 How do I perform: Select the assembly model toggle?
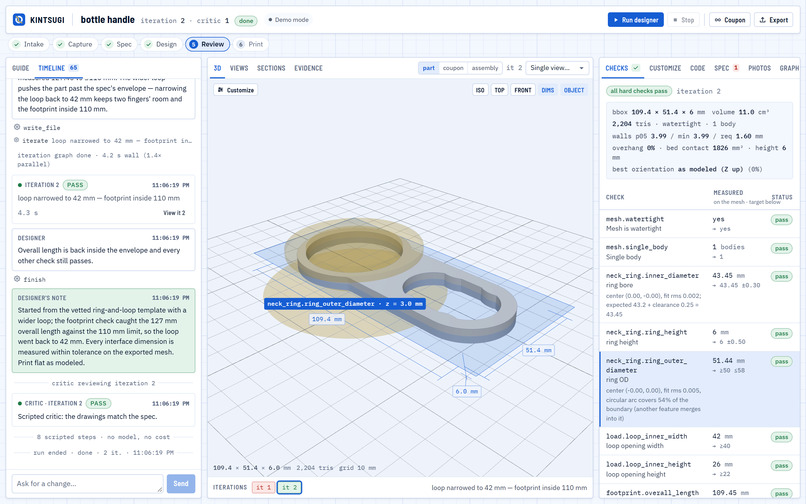coord(485,68)
